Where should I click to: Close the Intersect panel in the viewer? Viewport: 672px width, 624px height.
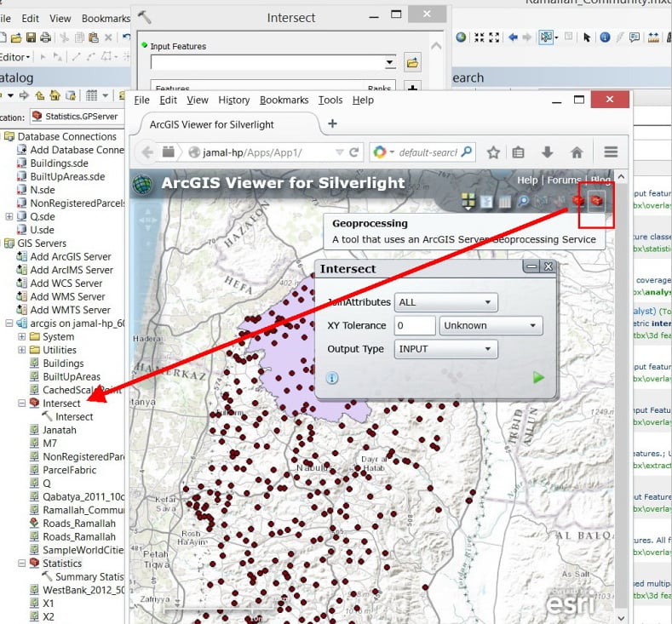point(549,266)
